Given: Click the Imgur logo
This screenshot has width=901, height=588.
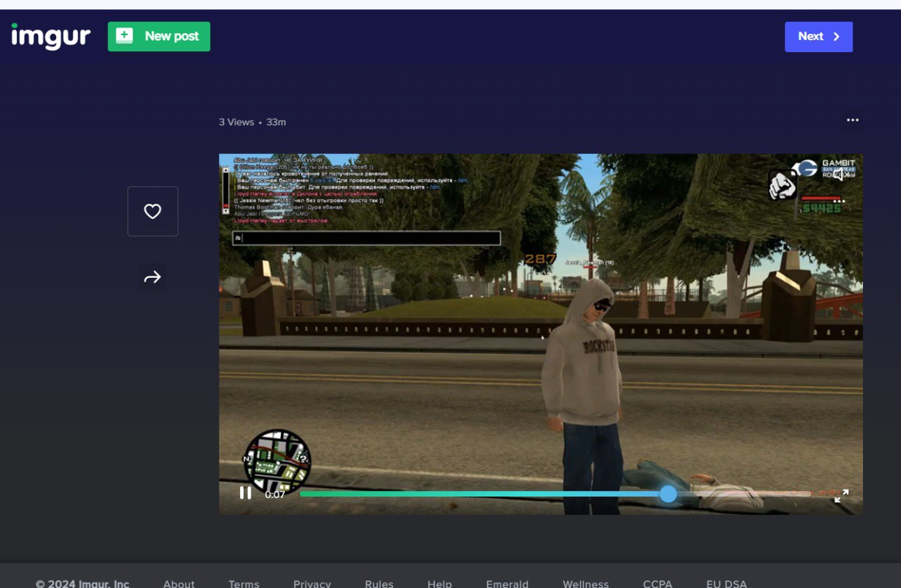Looking at the screenshot, I should pyautogui.click(x=51, y=37).
